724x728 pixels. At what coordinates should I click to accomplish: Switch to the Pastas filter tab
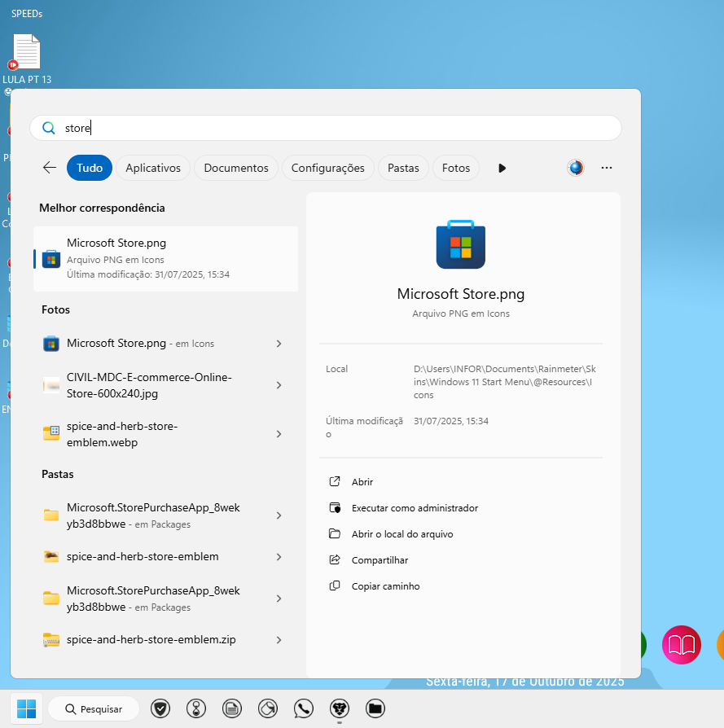[403, 168]
